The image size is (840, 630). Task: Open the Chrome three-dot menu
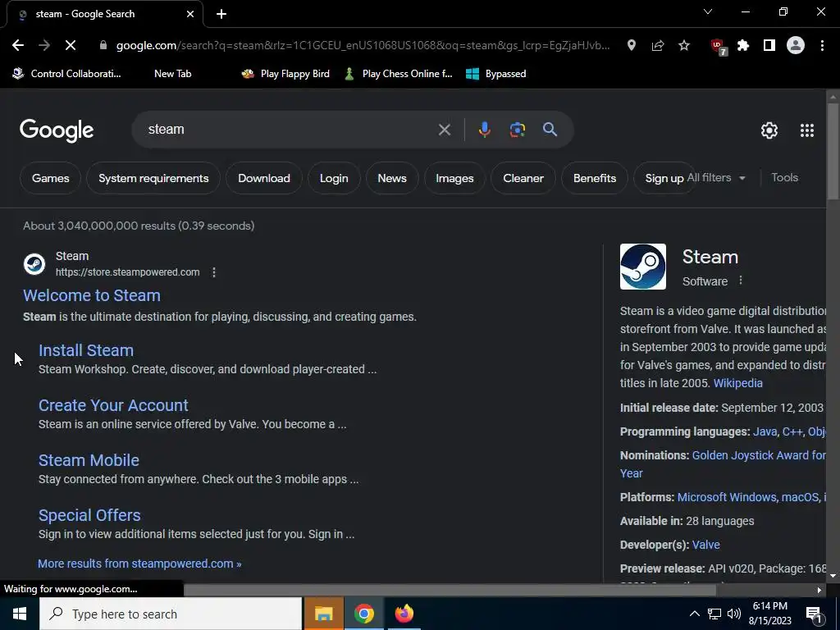822,46
